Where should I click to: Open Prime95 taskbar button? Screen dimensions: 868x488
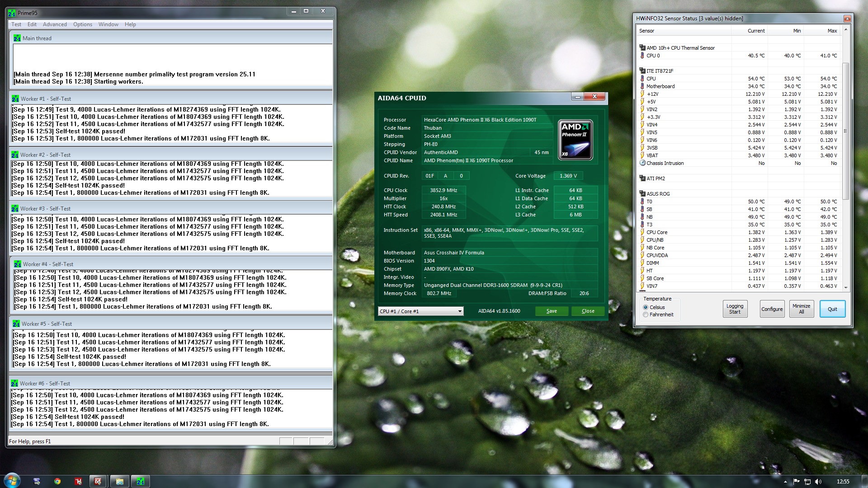click(x=141, y=481)
